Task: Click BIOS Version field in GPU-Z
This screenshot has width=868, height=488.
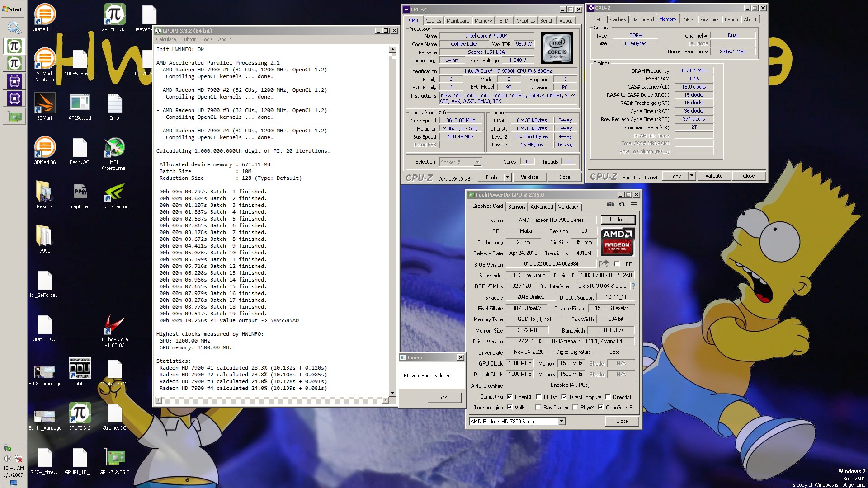Action: point(551,264)
